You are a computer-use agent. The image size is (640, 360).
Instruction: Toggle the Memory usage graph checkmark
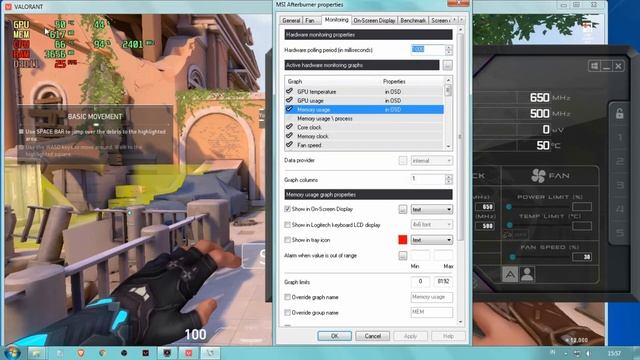[289, 109]
